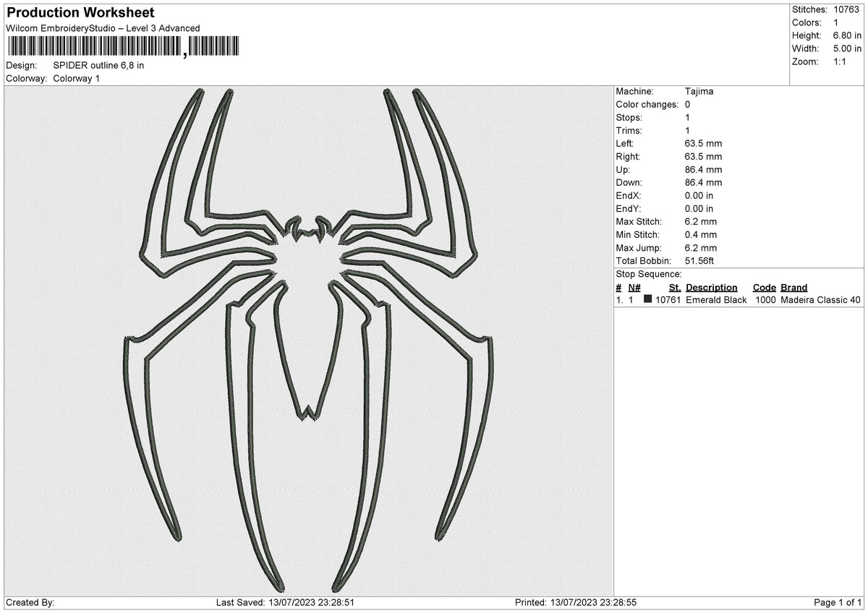Screen dimensions: 868x613
Task: Click the 'St.' column header
Action: coord(676,287)
